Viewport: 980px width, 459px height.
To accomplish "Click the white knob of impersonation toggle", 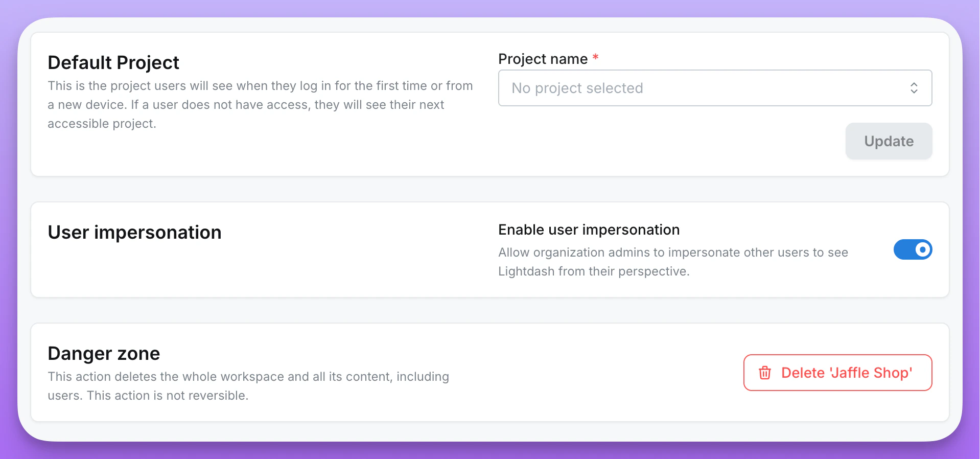I will pyautogui.click(x=922, y=249).
